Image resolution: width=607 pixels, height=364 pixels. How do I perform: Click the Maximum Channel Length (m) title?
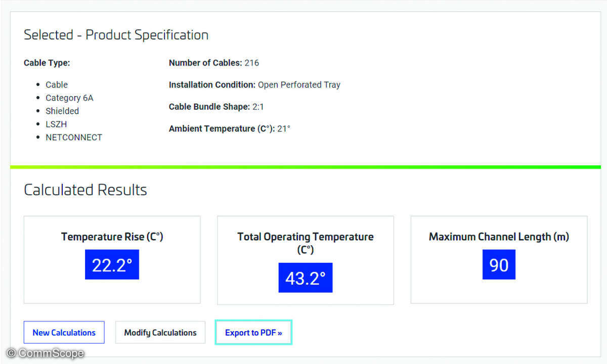(x=499, y=237)
